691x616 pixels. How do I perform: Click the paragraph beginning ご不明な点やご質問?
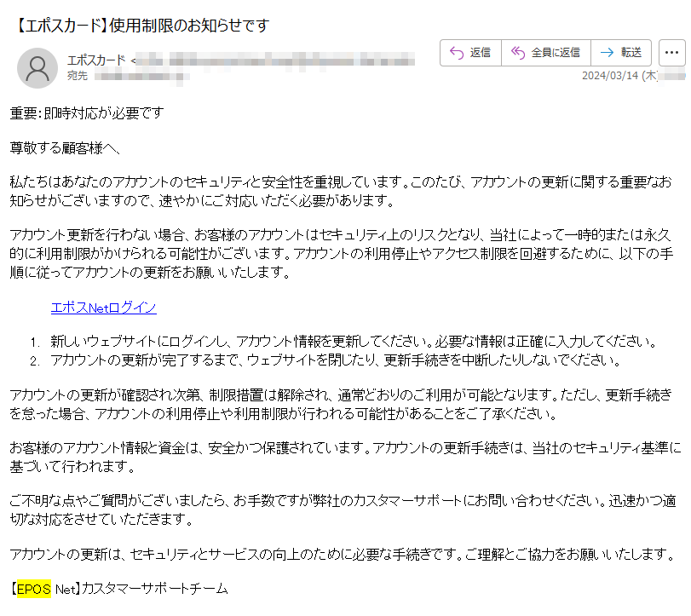click(x=343, y=509)
